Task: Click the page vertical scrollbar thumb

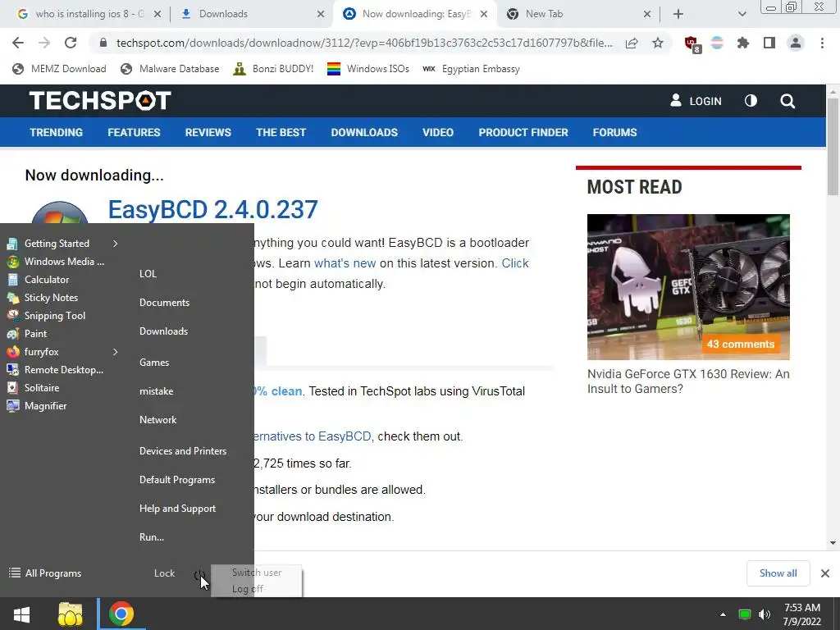Action: tap(833, 147)
